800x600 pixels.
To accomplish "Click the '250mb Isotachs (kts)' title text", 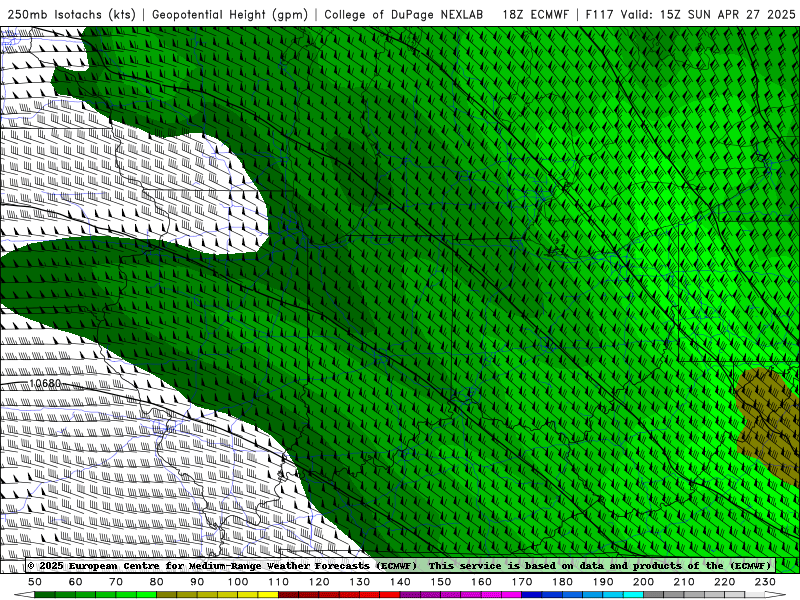I will [72, 14].
